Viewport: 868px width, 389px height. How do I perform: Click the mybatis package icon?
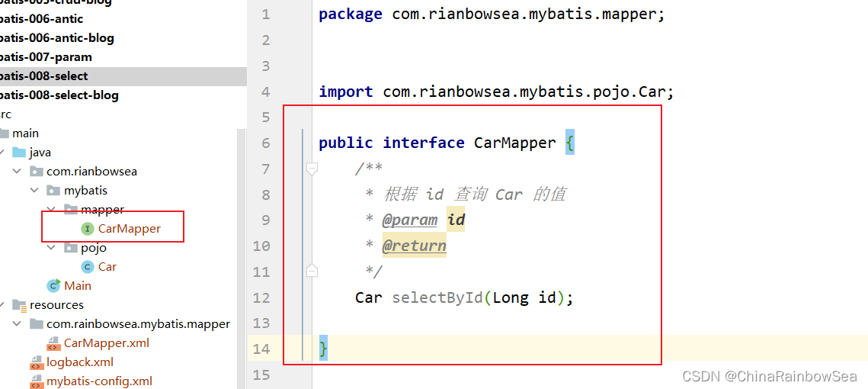[x=53, y=190]
